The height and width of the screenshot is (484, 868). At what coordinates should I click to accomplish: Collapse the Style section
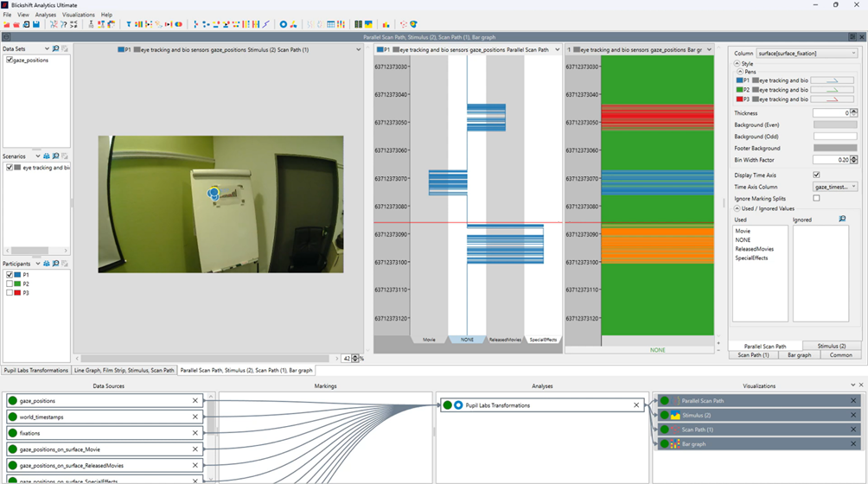(x=737, y=64)
